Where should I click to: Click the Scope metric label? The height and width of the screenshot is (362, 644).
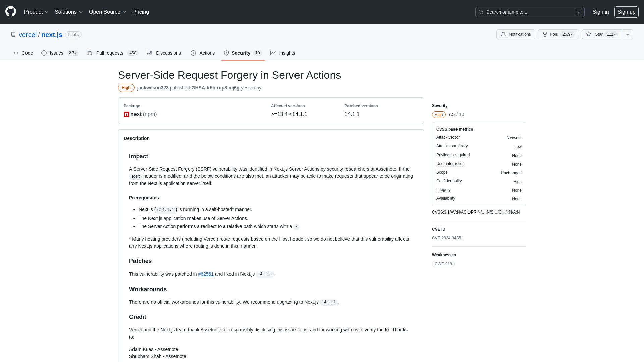[442, 172]
